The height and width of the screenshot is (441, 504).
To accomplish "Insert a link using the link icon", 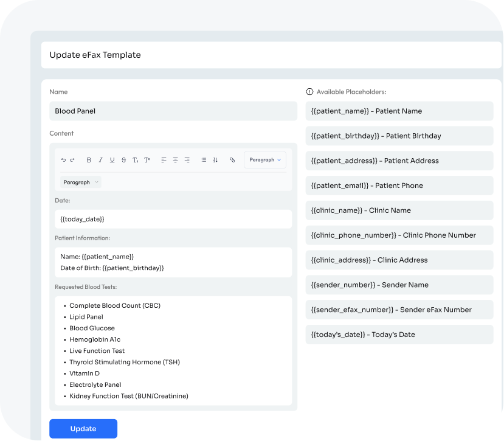I will 232,160.
